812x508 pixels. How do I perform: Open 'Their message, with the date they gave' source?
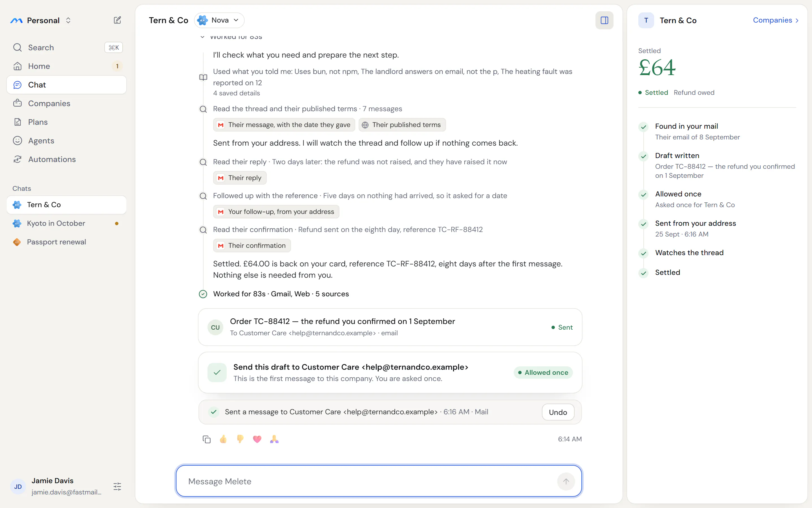[284, 125]
